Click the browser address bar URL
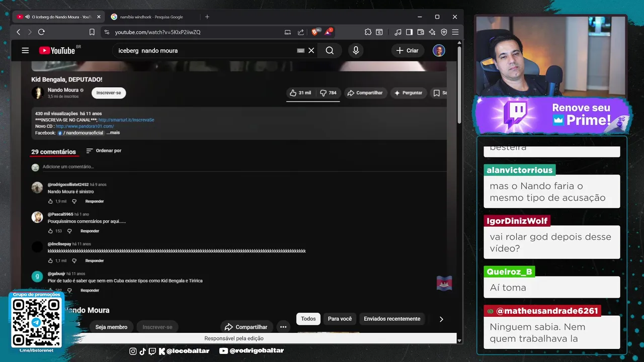The width and height of the screenshot is (644, 362). (157, 32)
